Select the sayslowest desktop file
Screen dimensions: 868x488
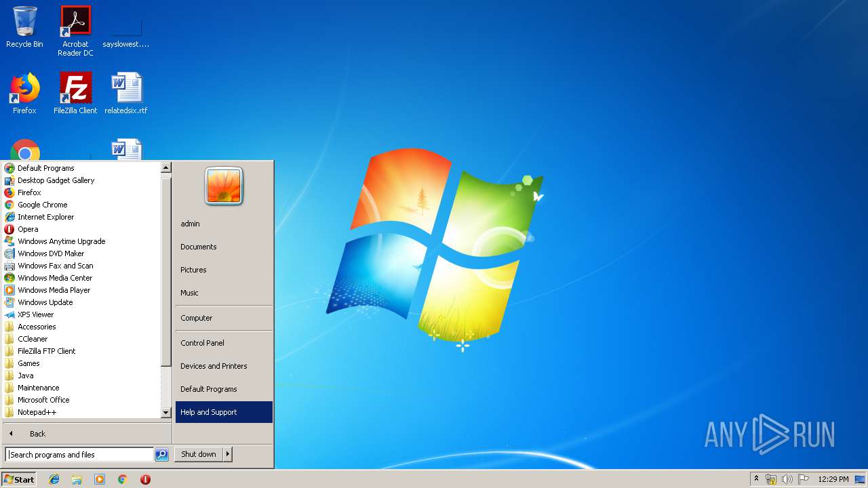126,30
